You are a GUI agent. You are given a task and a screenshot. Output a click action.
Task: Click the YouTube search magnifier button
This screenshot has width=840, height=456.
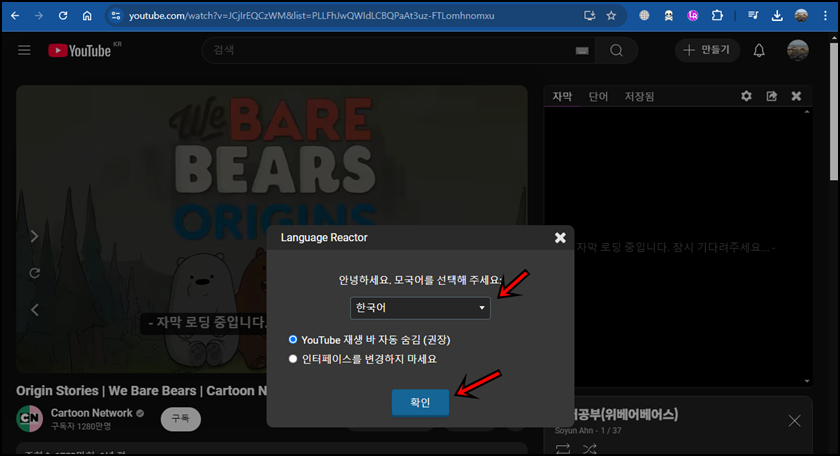pos(616,50)
